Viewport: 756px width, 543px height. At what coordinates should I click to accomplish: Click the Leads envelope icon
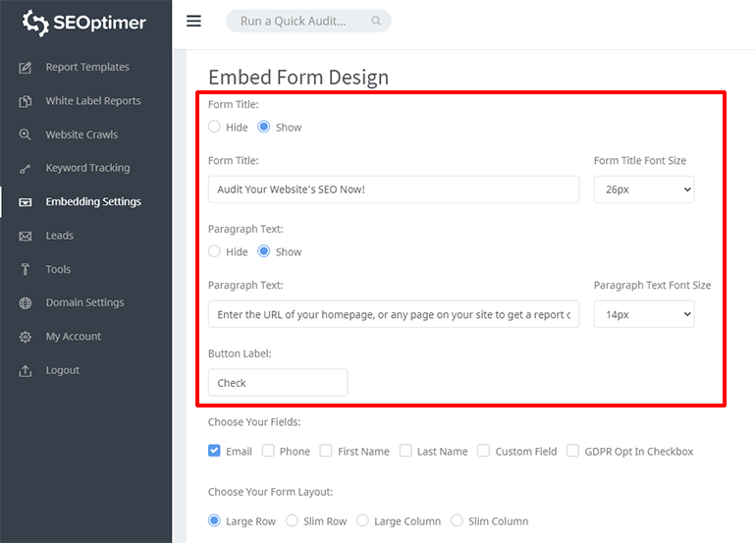tap(26, 236)
